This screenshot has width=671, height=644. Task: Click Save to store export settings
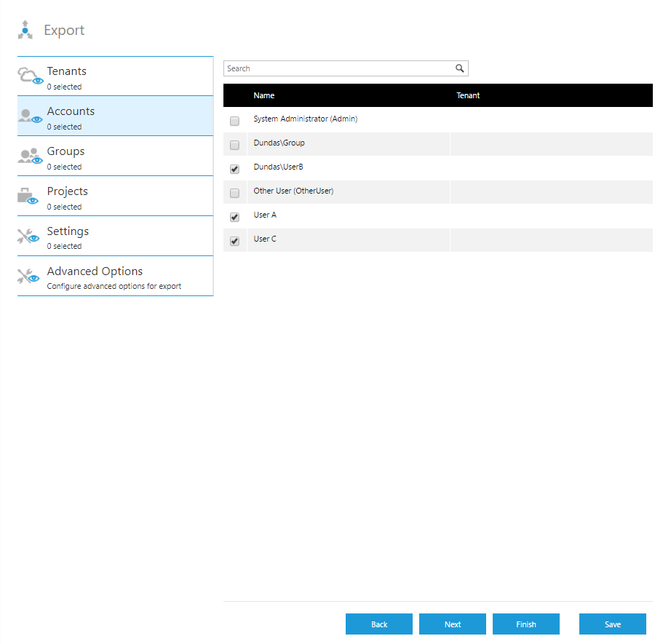coord(612,624)
